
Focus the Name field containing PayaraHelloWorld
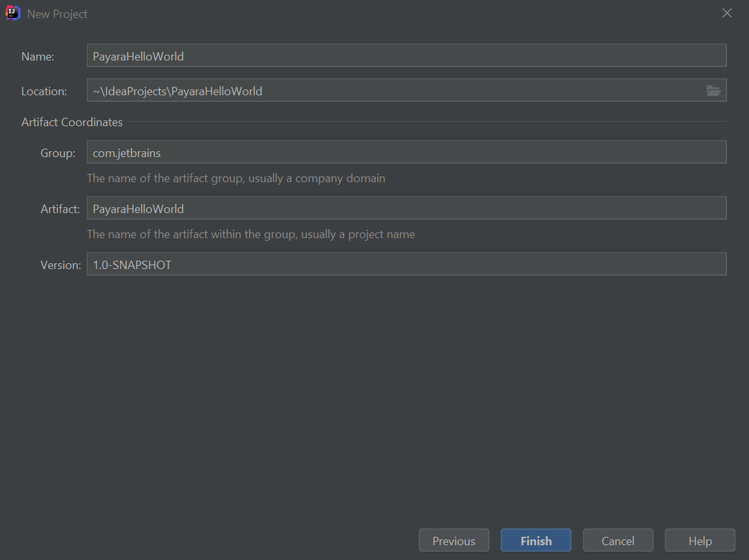(405, 56)
